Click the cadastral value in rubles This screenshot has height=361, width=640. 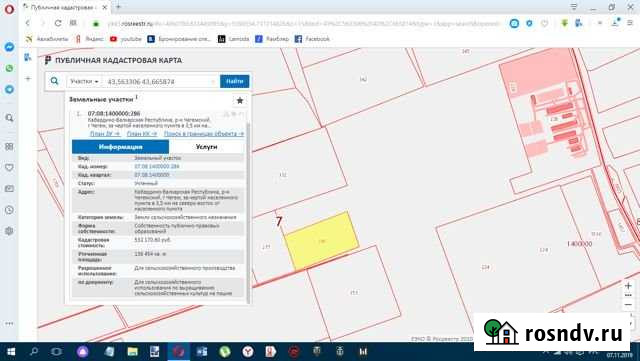tap(153, 240)
